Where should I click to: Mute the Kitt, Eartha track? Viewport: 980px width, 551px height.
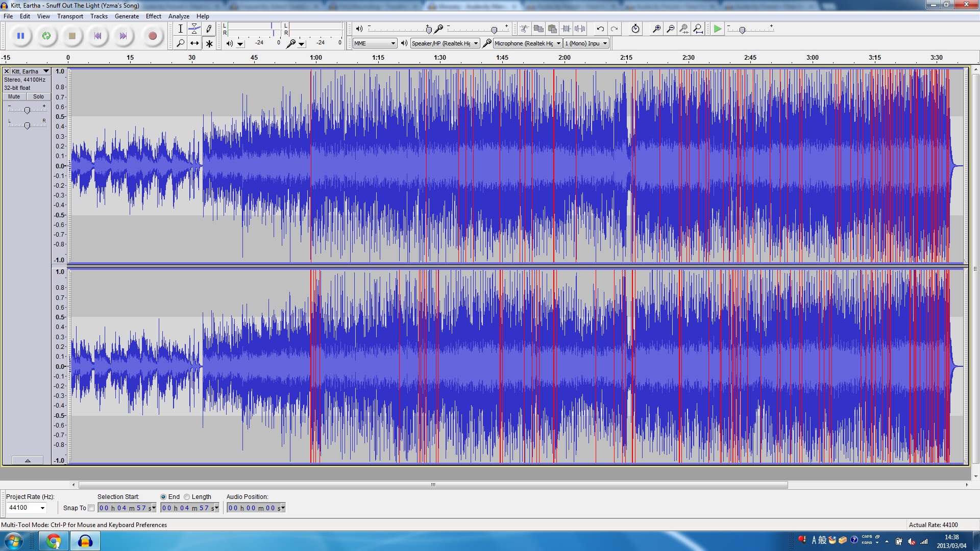14,96
